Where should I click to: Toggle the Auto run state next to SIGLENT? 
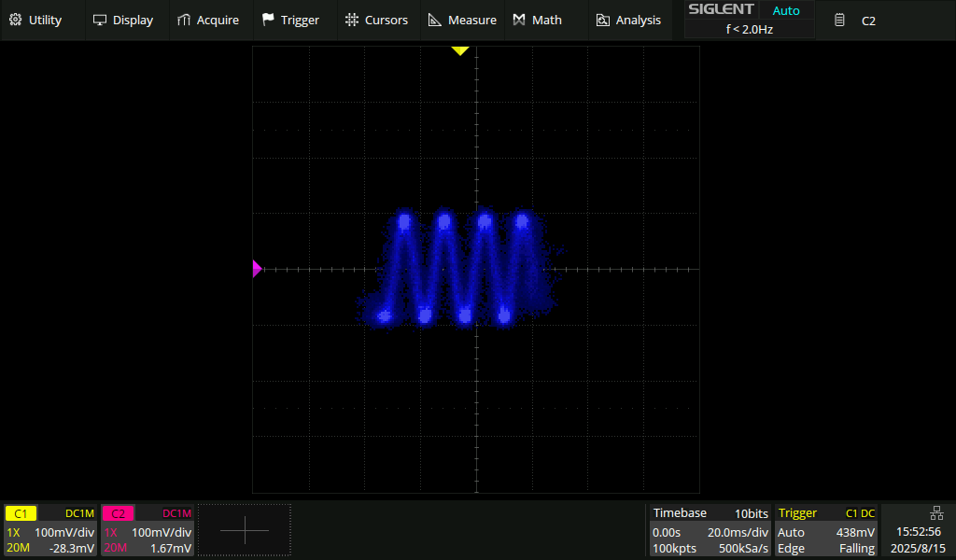coord(786,11)
